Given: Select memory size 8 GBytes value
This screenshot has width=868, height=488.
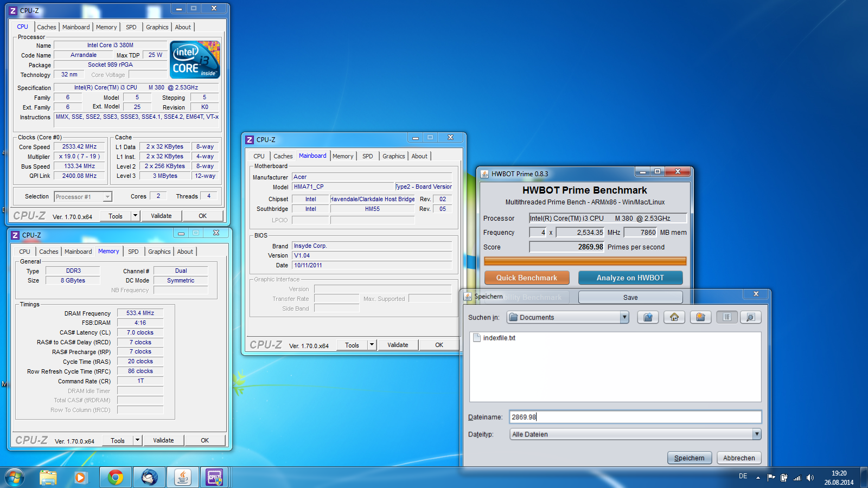Looking at the screenshot, I should [73, 280].
